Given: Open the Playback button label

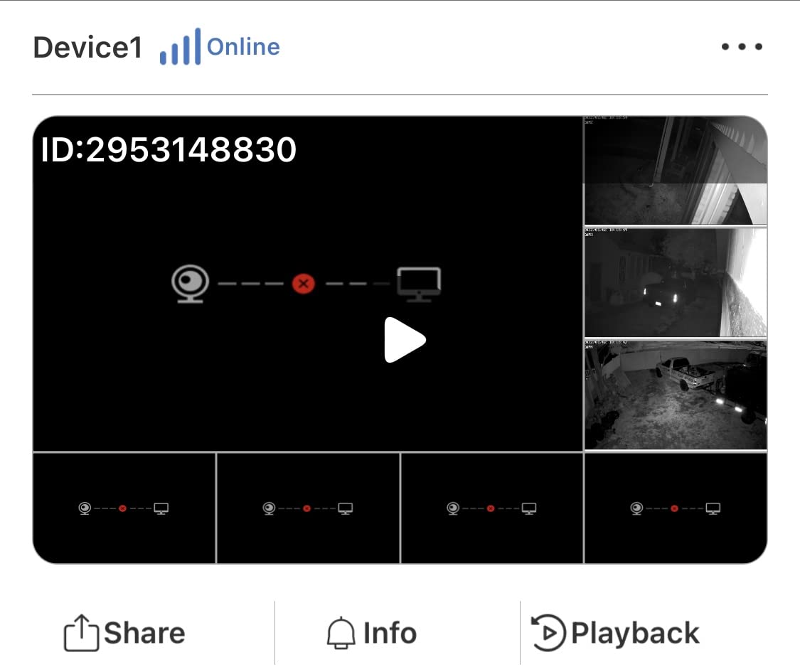Looking at the screenshot, I should 635,633.
